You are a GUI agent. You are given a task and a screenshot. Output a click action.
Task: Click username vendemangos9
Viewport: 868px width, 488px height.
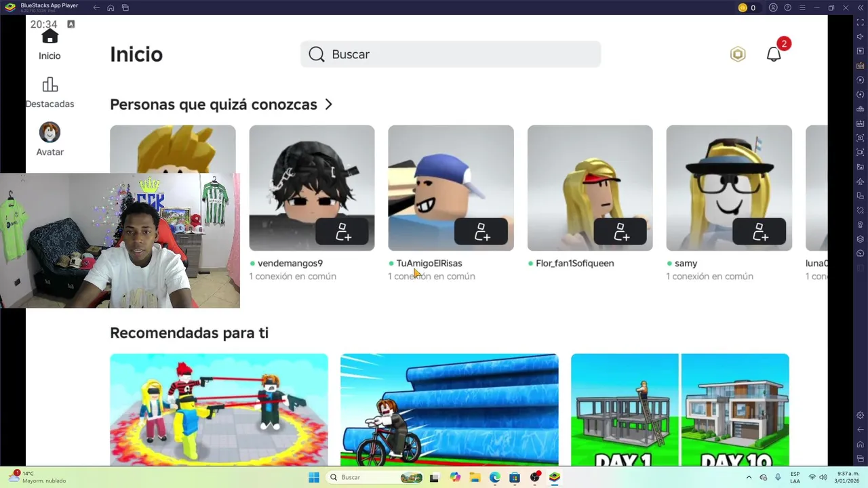click(290, 263)
